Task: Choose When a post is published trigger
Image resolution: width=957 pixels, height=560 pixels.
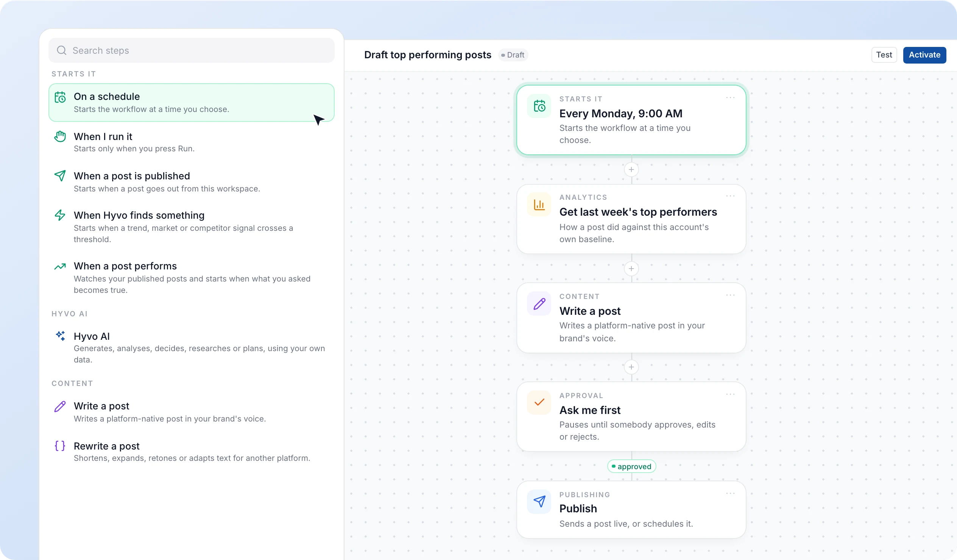Action: (192, 182)
